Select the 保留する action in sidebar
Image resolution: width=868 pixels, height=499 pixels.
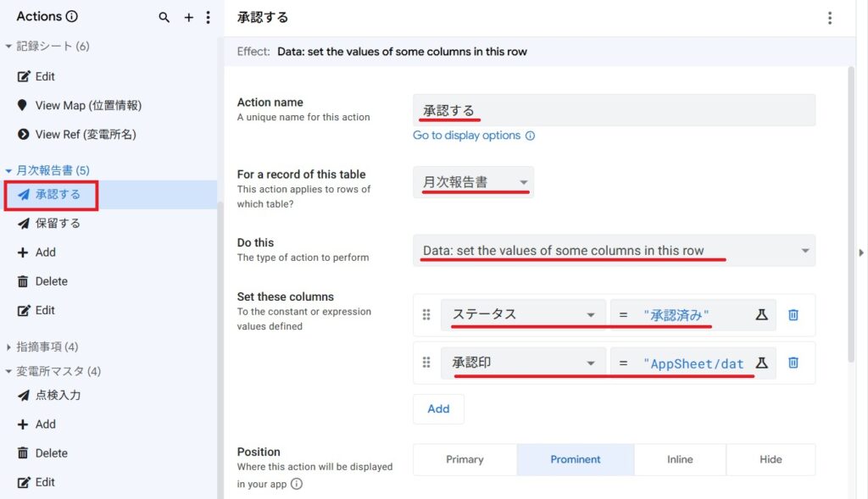(58, 224)
